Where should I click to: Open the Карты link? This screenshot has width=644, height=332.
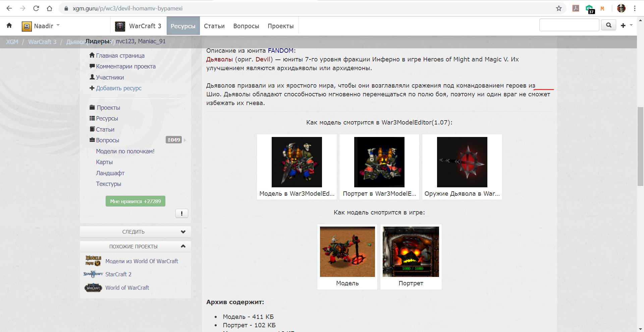coord(104,162)
